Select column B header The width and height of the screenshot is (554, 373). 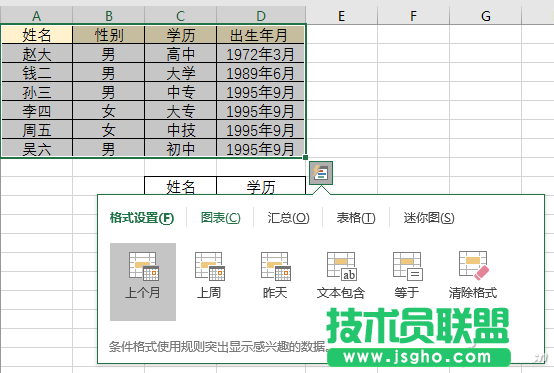108,16
